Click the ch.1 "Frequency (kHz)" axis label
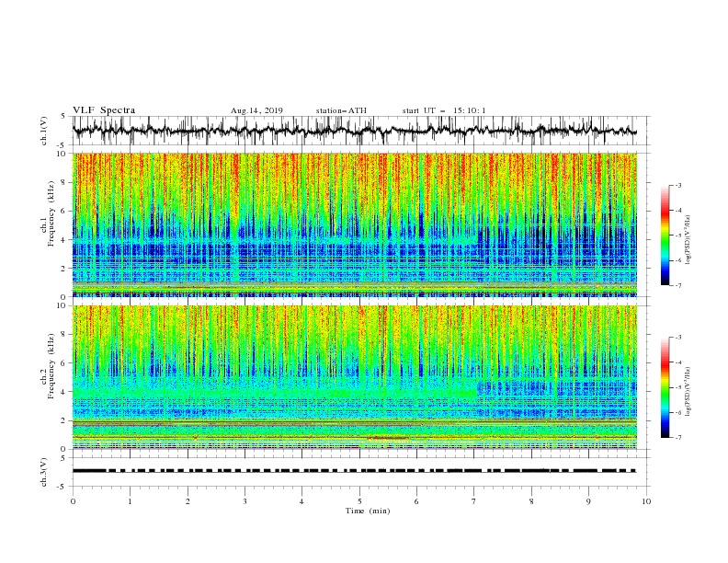 pos(51,214)
